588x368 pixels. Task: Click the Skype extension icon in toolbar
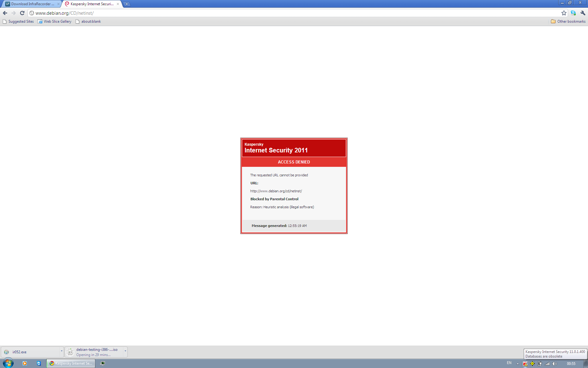click(x=573, y=13)
